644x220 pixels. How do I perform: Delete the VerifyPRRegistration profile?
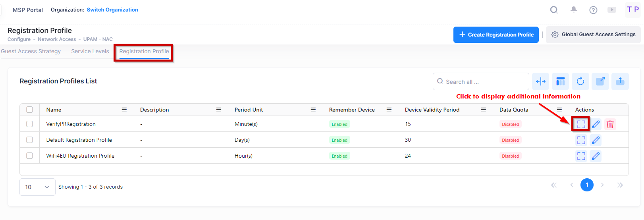click(x=610, y=124)
